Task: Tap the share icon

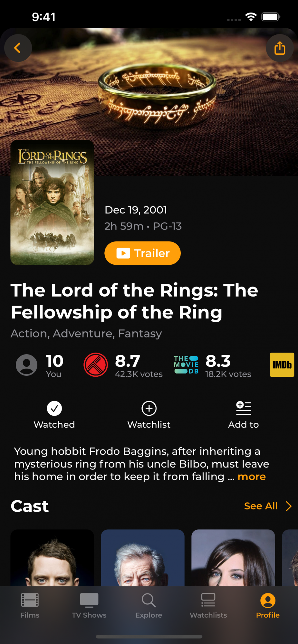Action: 280,48
